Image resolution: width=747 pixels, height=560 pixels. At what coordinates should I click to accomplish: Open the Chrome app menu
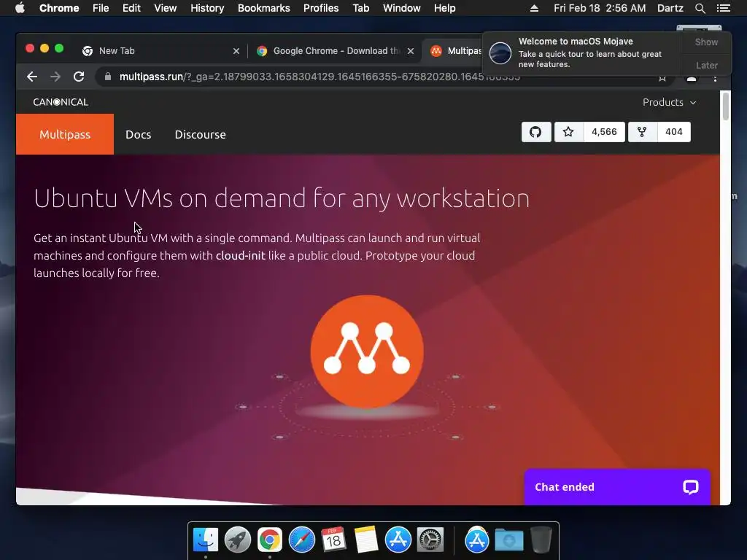point(59,8)
